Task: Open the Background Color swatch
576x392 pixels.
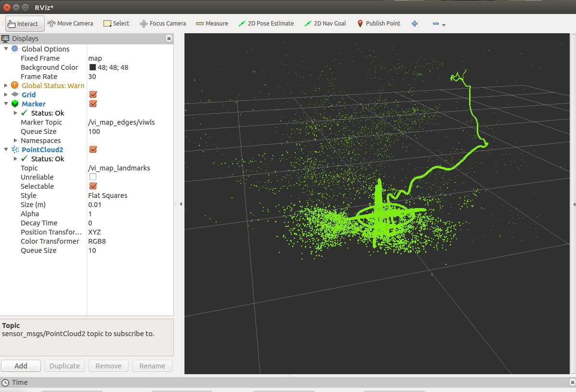Action: point(92,67)
